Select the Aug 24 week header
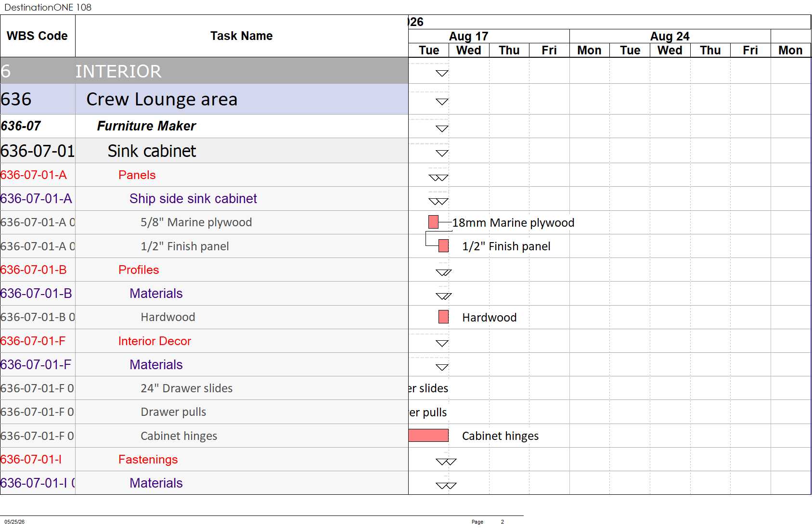This screenshot has height=528, width=812. pyautogui.click(x=670, y=36)
